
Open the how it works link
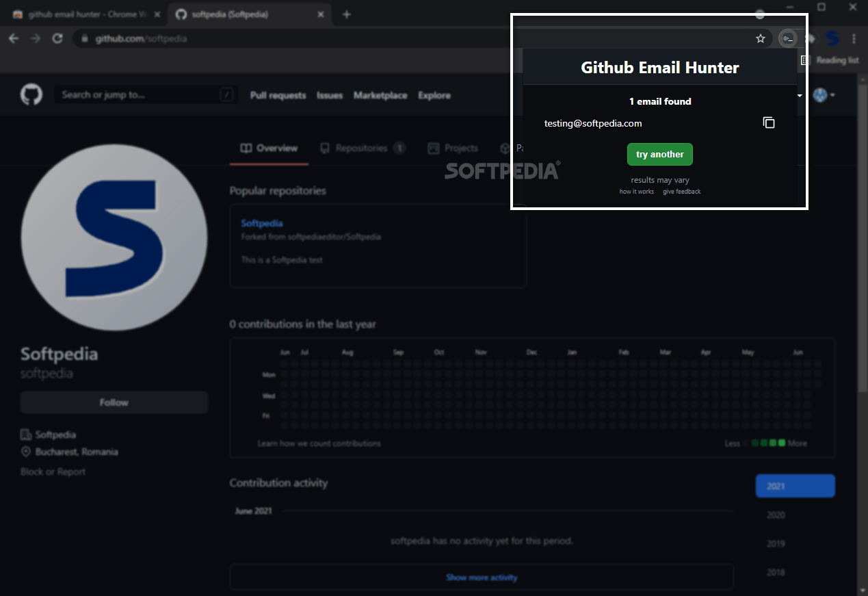tap(636, 192)
